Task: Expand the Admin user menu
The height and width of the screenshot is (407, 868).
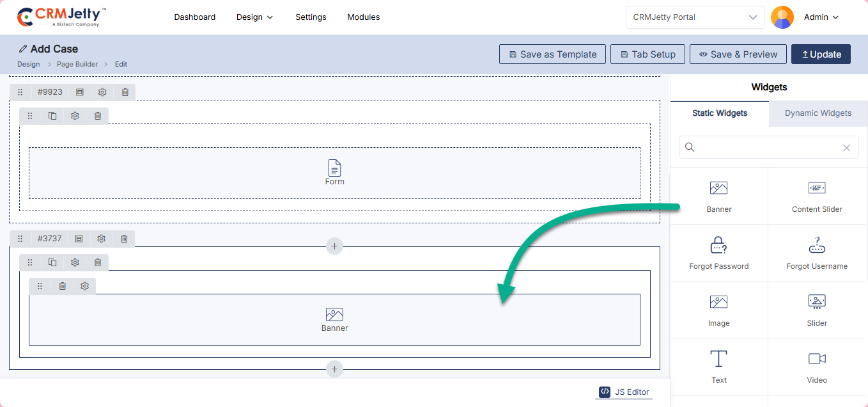Action: pyautogui.click(x=821, y=17)
